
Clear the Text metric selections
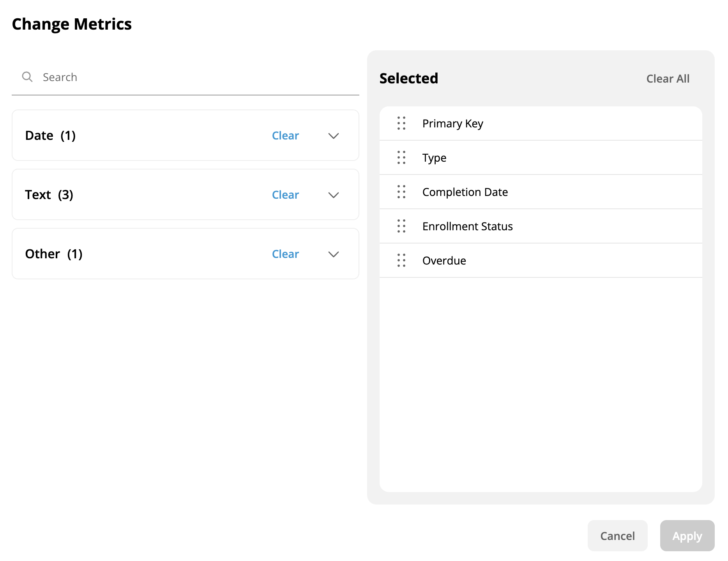pos(285,195)
